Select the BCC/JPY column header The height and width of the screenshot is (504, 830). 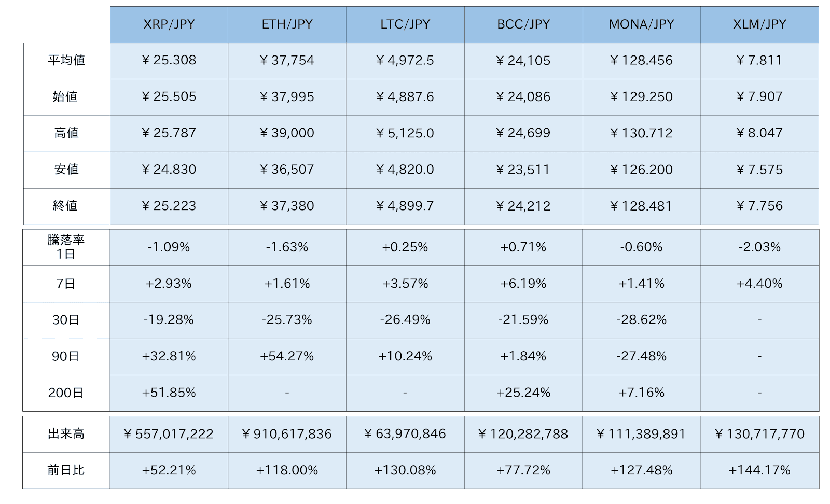[x=523, y=24]
